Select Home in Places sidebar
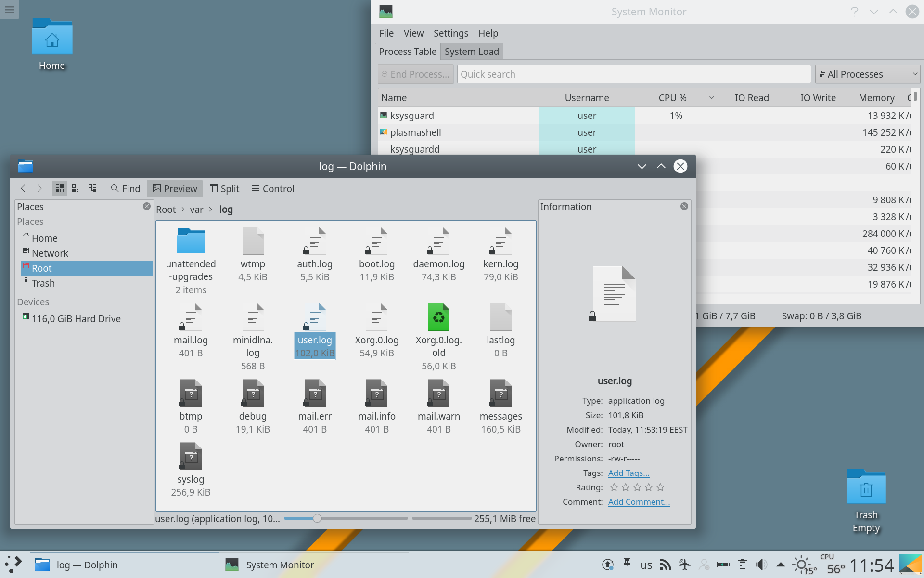The height and width of the screenshot is (578, 924). tap(87, 238)
